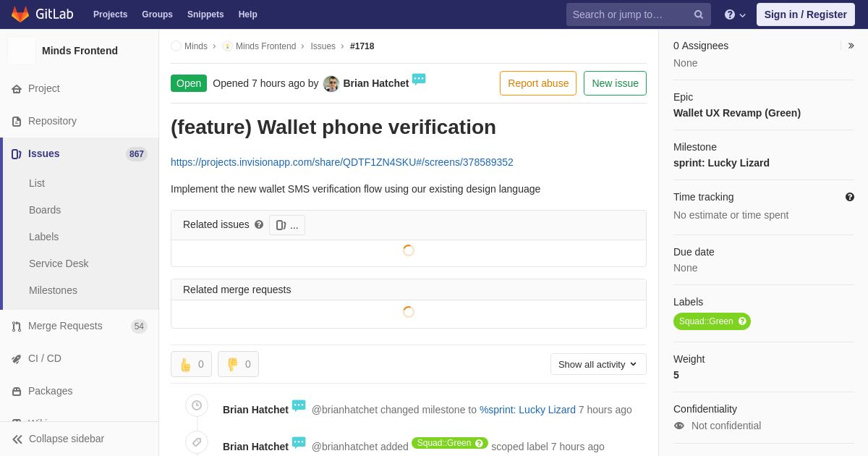Click the GitLab fox logo
The width and height of the screenshot is (868, 456).
(20, 14)
